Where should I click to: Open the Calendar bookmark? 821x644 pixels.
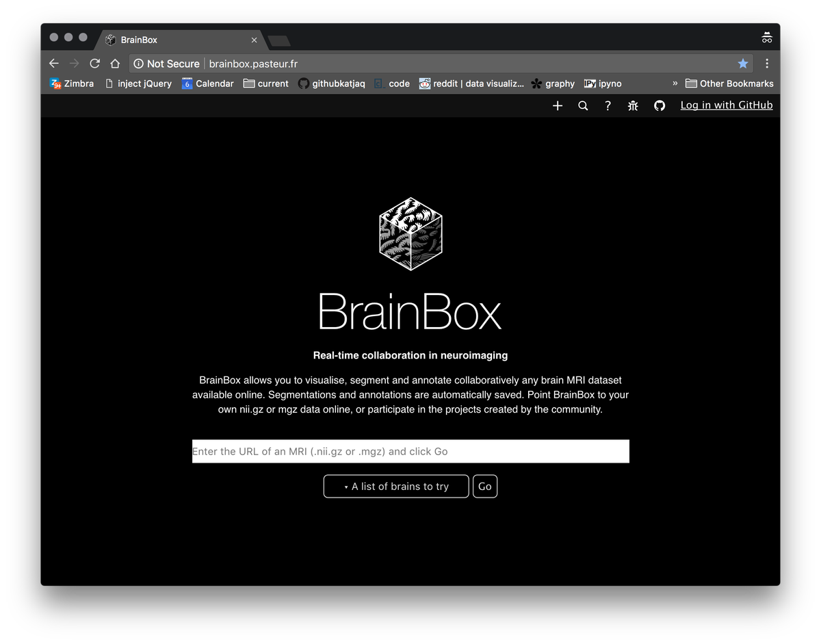pyautogui.click(x=207, y=83)
